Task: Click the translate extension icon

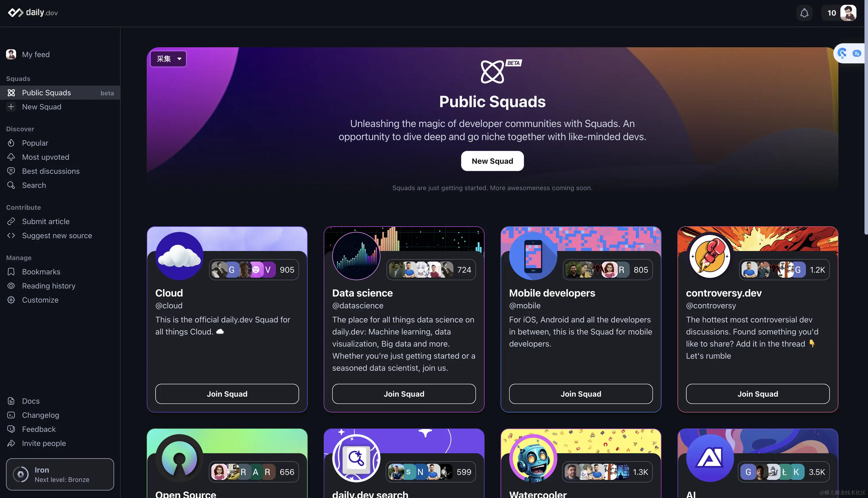Action: pyautogui.click(x=857, y=53)
